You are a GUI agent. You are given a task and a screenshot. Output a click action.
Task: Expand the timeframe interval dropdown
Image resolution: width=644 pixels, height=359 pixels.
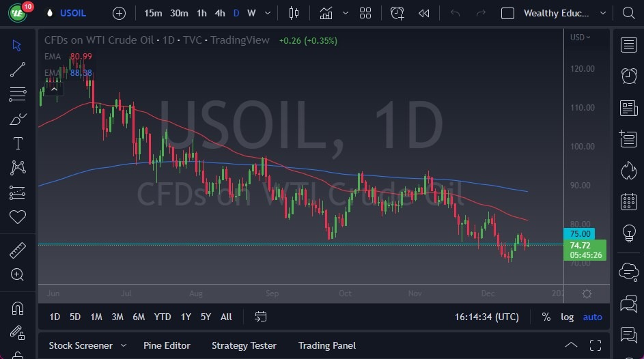[268, 14]
